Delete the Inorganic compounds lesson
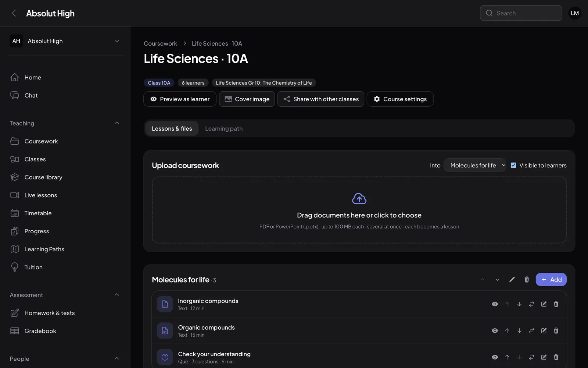 [x=556, y=304]
